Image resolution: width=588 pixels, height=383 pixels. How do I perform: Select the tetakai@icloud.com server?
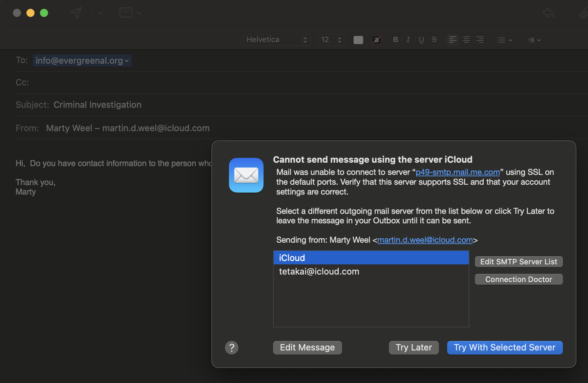point(371,271)
